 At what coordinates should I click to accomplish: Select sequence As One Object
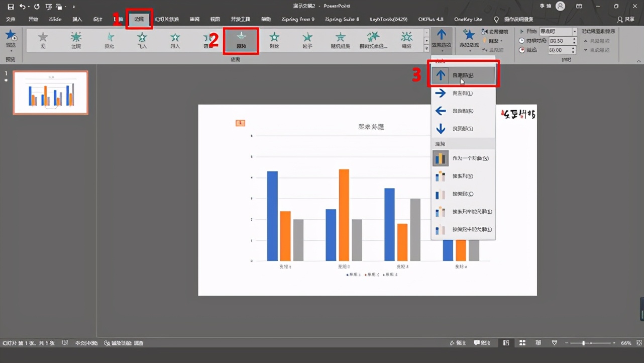463,158
